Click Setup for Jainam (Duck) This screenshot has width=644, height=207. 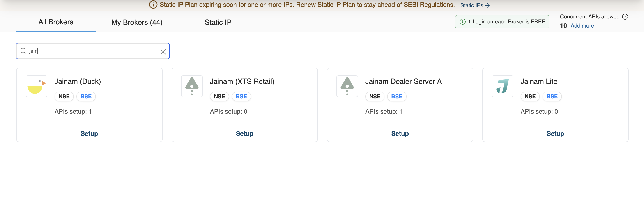click(89, 133)
